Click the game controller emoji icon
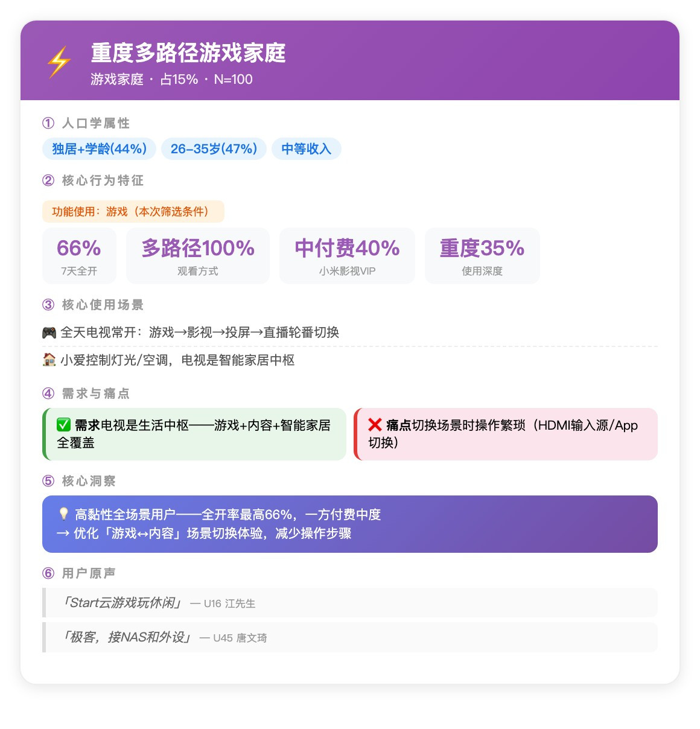 coord(49,333)
